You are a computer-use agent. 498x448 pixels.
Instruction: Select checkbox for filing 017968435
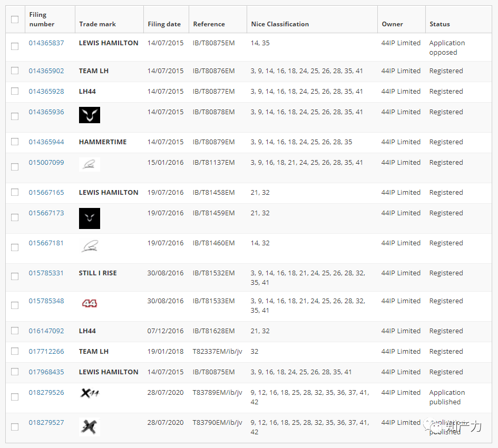[15, 372]
